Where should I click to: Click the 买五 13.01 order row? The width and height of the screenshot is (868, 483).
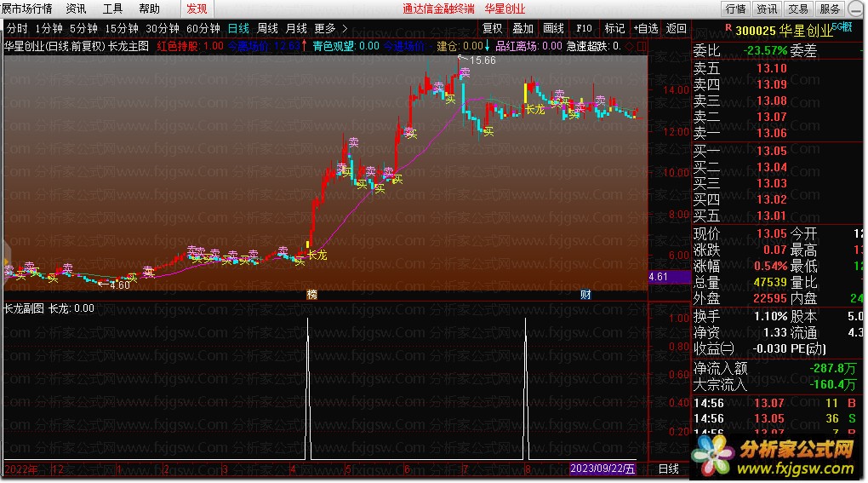pos(778,216)
